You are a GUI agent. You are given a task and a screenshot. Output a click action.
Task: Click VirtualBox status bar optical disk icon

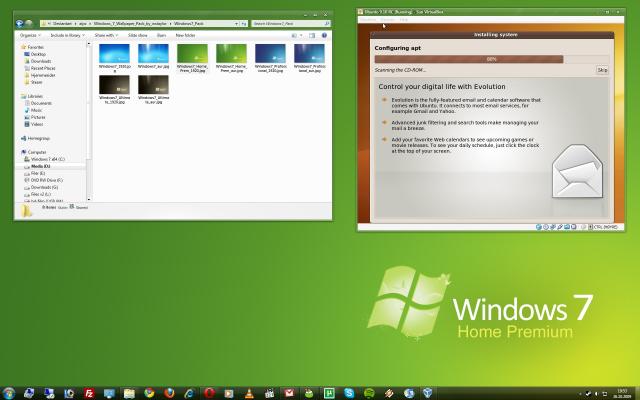pos(545,227)
